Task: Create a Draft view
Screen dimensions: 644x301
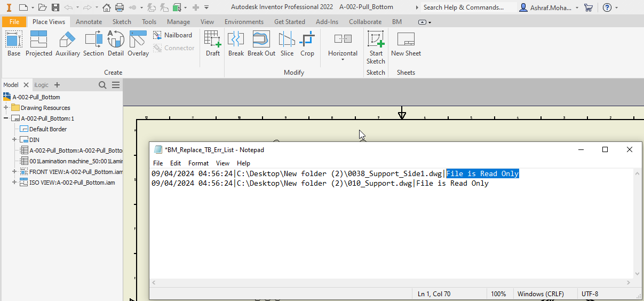Action: [x=213, y=43]
